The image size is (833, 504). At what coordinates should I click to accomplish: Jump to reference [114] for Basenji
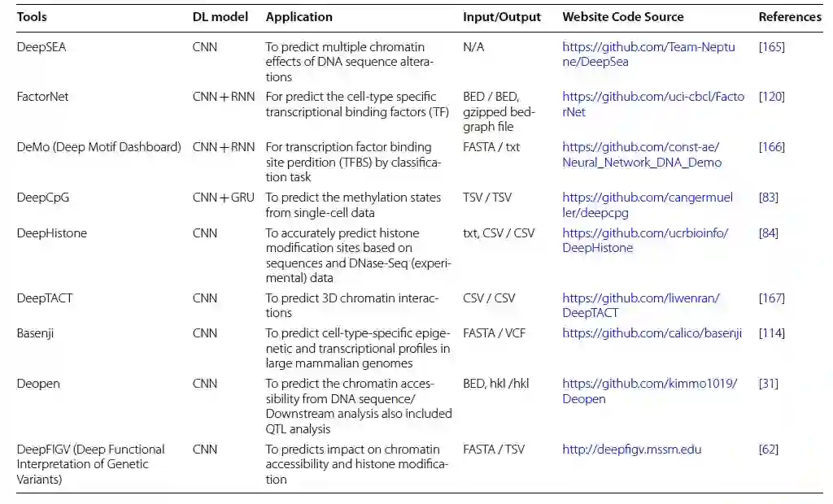771,333
